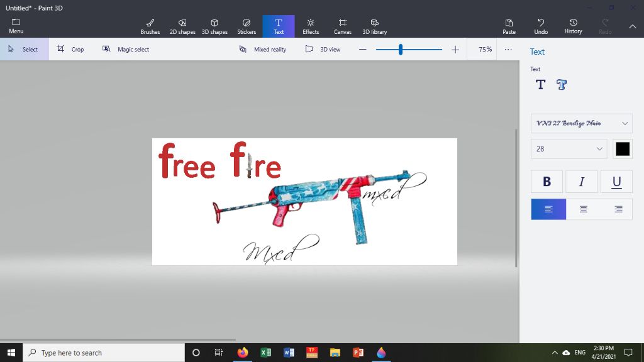Image resolution: width=644 pixels, height=362 pixels.
Task: Select center text alignment
Action: 583,209
